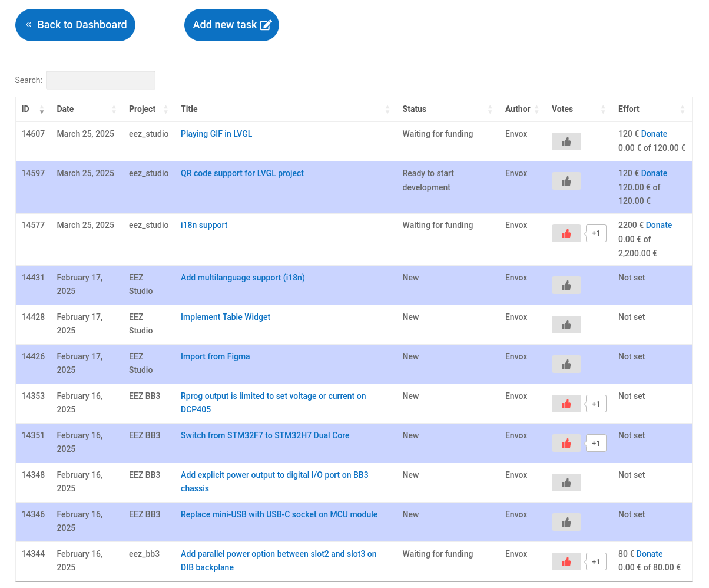Screen dimensions: 709x588
Task: Click Add new task button
Action: pyautogui.click(x=231, y=25)
